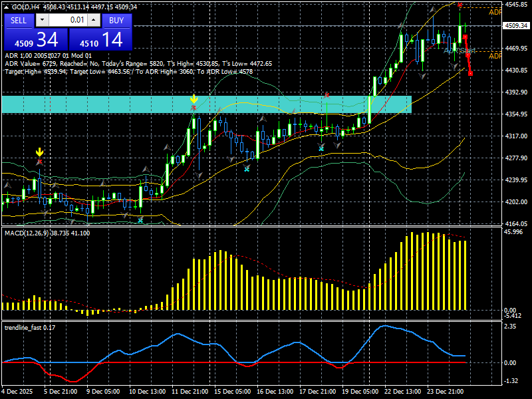Click the 23 Dec 21:00 time label
Image resolution: width=532 pixels, height=399 pixels.
pos(445,391)
